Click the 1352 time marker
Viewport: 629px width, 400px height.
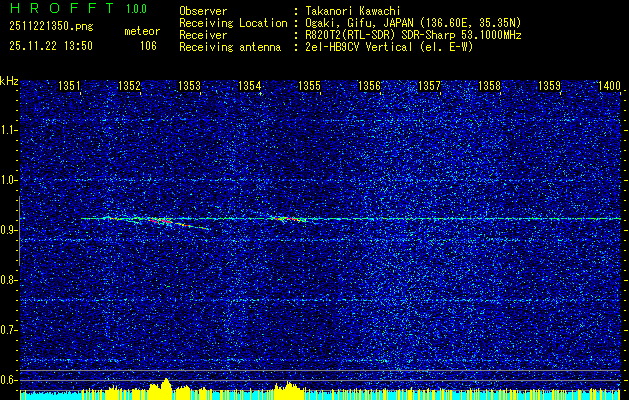pyautogui.click(x=130, y=86)
